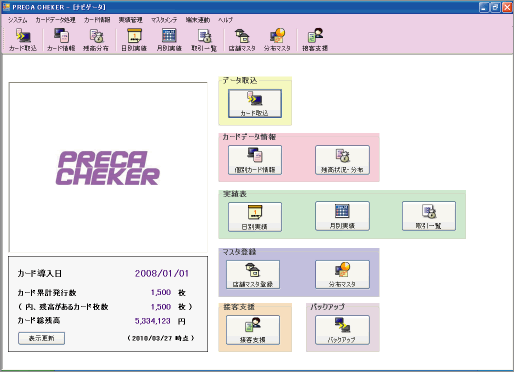The image size is (514, 372).
Task: Open 個別カード情報 in the card data panel
Action: [255, 160]
